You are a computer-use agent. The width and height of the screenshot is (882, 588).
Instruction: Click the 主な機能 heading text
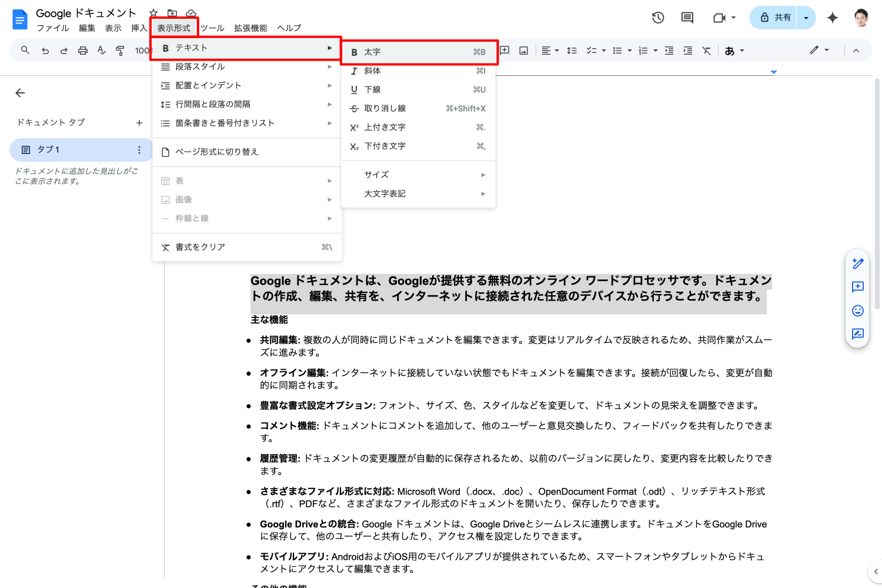(x=269, y=320)
